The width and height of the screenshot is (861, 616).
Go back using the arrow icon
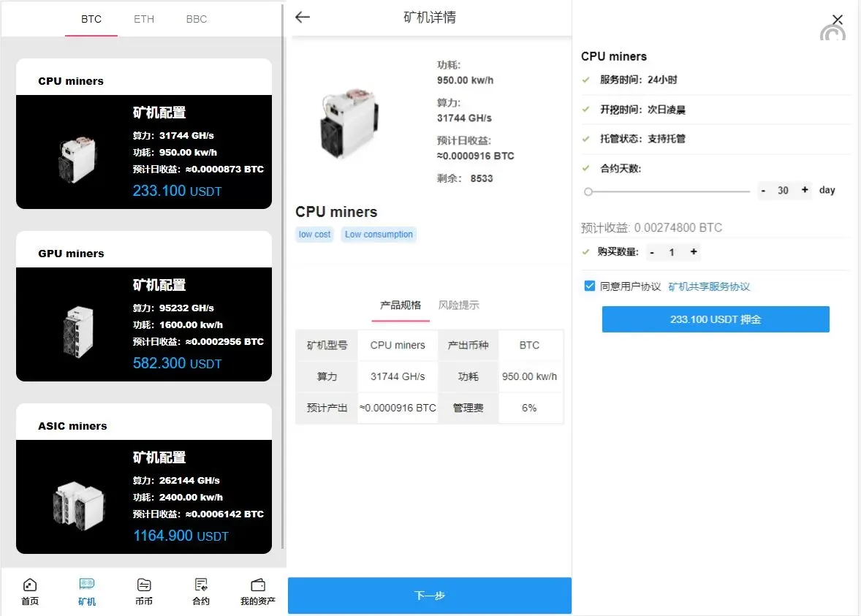tap(303, 18)
